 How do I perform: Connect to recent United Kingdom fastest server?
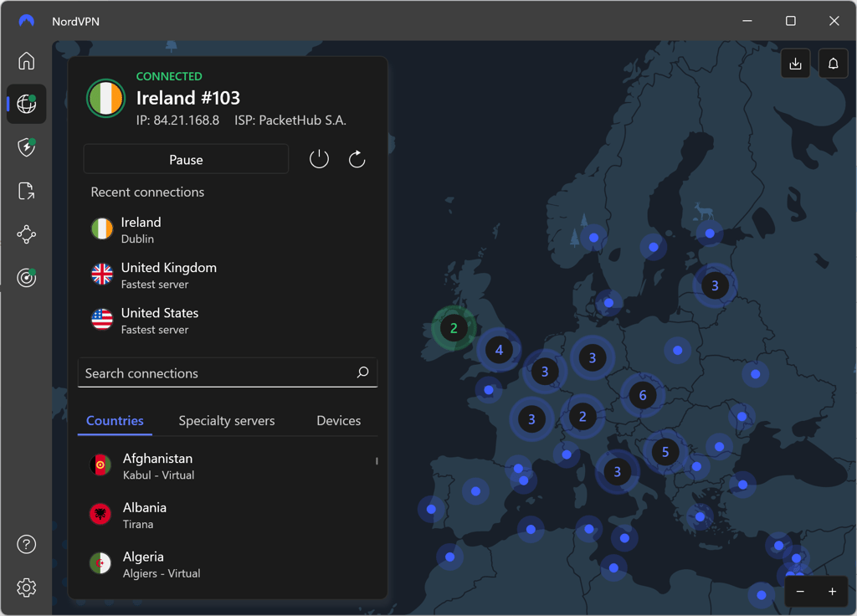pos(228,275)
